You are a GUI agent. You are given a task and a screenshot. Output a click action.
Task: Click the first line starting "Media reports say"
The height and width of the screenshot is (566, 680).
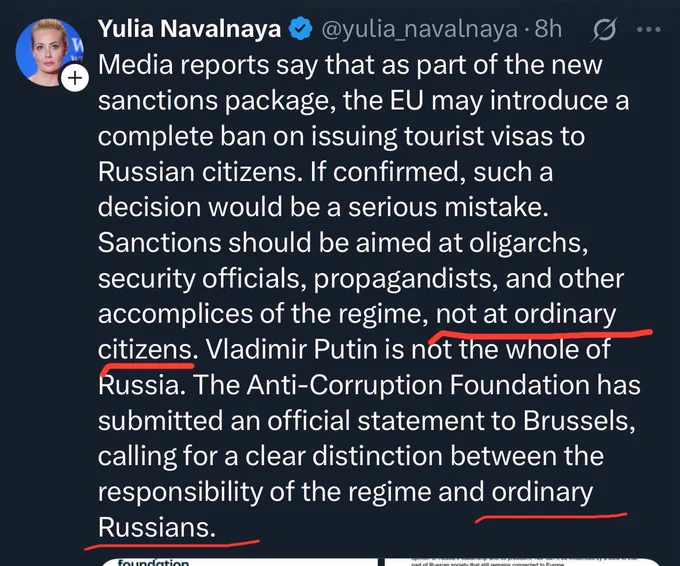click(350, 65)
